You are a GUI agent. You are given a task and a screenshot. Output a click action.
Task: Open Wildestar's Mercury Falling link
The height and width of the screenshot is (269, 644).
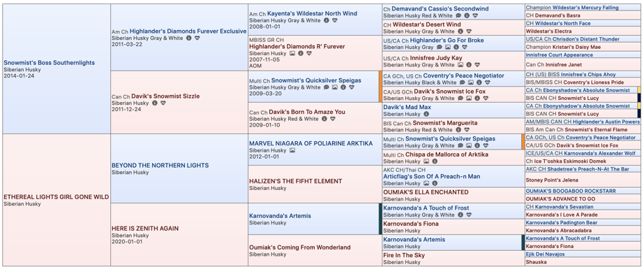point(585,8)
